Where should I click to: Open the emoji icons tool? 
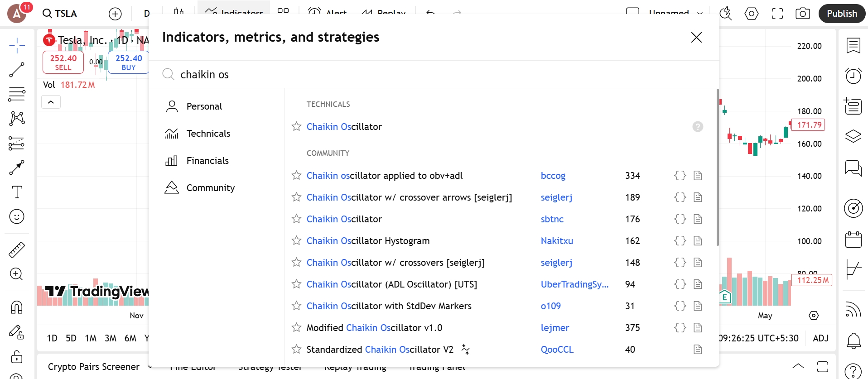click(17, 216)
